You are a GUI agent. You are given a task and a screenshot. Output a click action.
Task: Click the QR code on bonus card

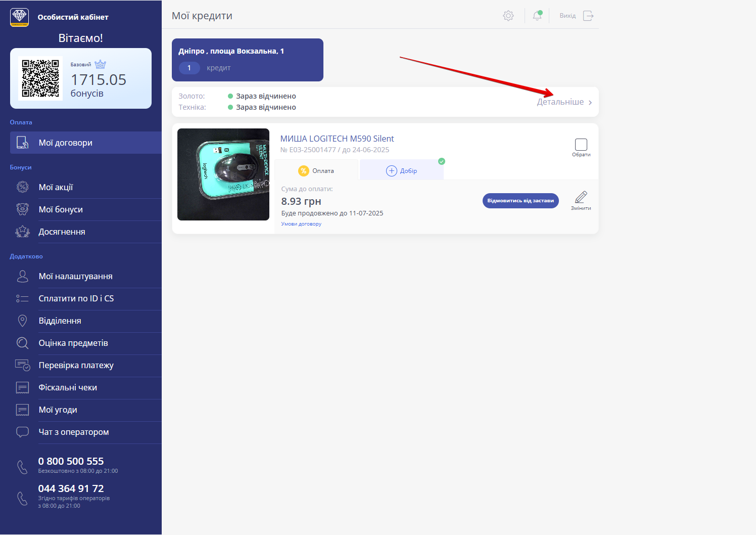40,78
